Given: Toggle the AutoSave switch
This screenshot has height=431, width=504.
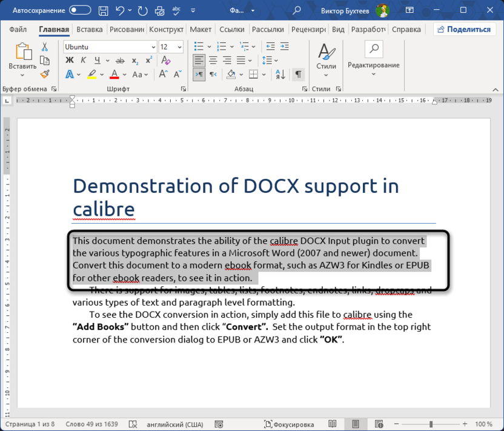Looking at the screenshot, I should click(80, 10).
